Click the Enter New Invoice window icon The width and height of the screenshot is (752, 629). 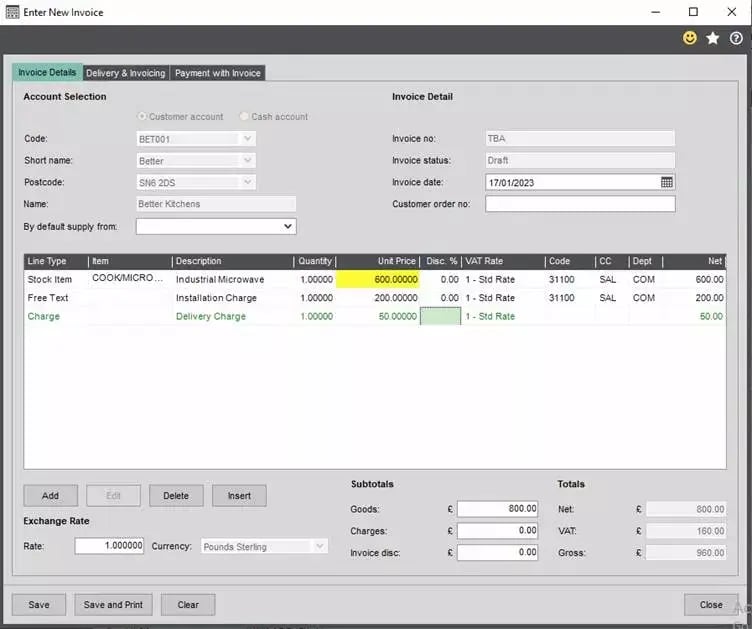[x=12, y=12]
